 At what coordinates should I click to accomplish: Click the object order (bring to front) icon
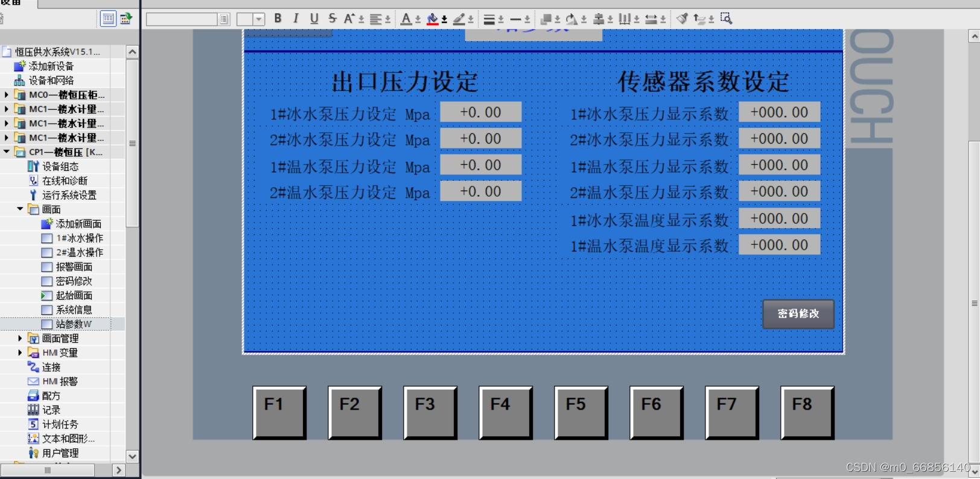[546, 19]
